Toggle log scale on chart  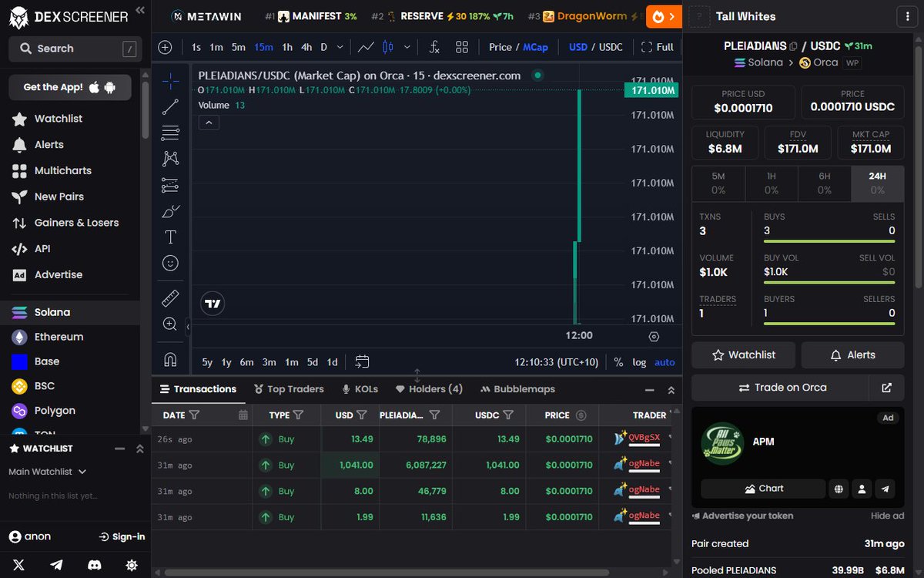coord(640,362)
